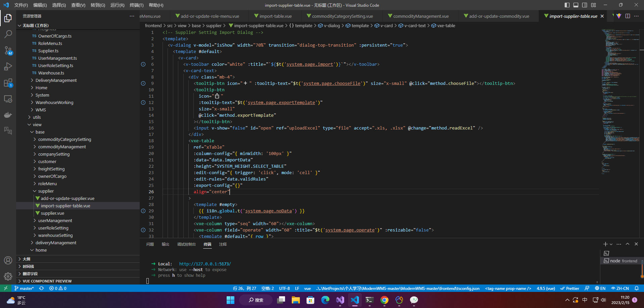Expand the VUE COMPONENT PREVIEW section
Viewport: 644px width, 308px height.
click(x=78, y=281)
